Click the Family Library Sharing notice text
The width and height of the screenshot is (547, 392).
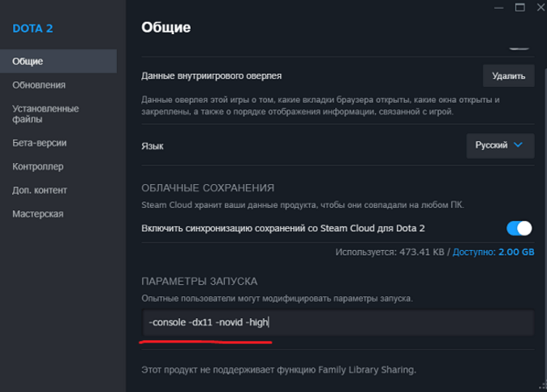[278, 370]
